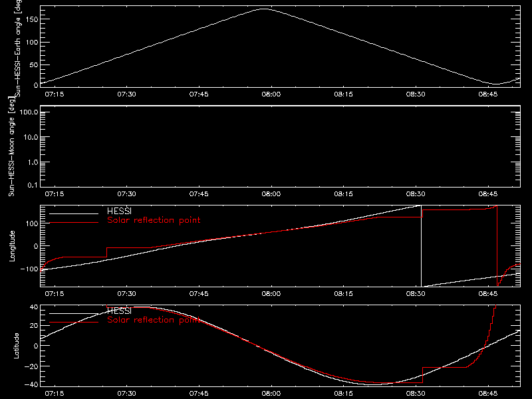Select HESSI legend label in Longitude plot
532x399 pixels.
[119, 211]
